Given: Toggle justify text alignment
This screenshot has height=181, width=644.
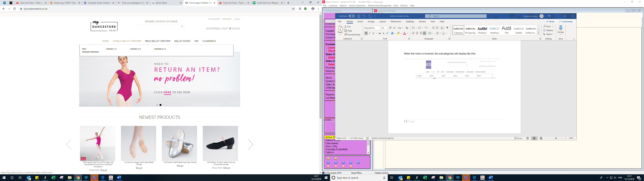Looking at the screenshot, I should (x=424, y=33).
